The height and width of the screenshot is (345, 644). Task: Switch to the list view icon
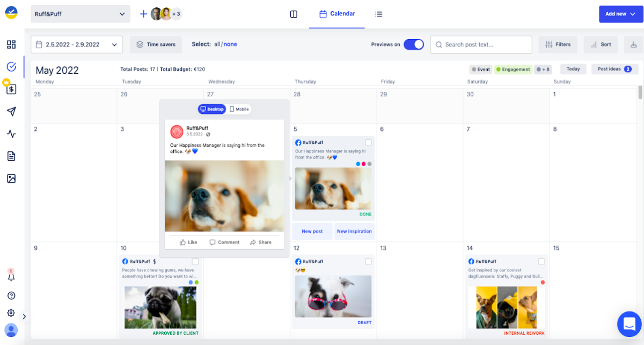[379, 14]
